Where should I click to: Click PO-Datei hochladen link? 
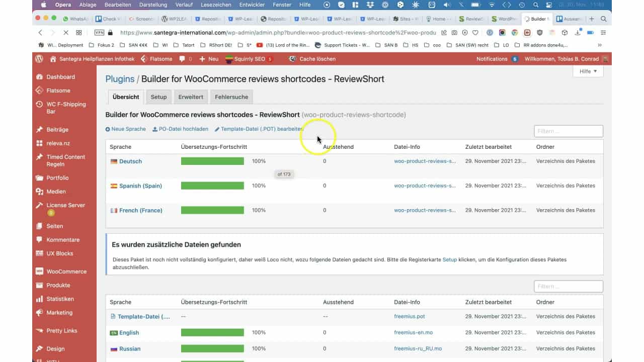[x=180, y=129]
